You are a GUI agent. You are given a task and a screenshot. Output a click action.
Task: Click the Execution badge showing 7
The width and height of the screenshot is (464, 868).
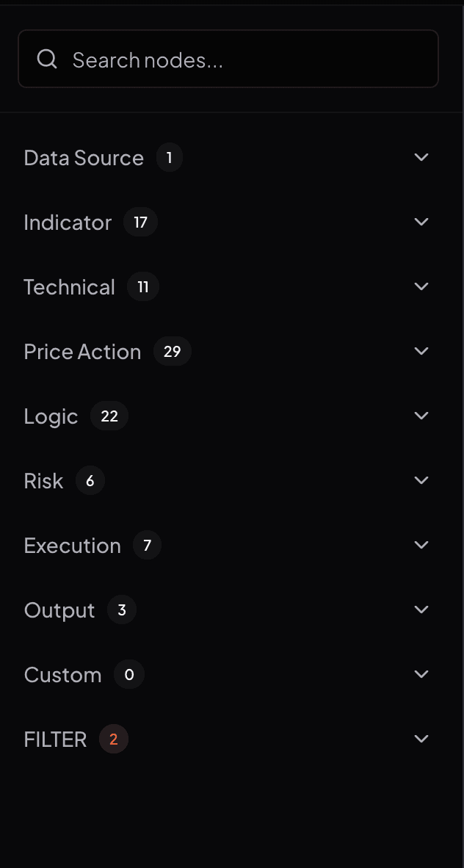tap(146, 546)
